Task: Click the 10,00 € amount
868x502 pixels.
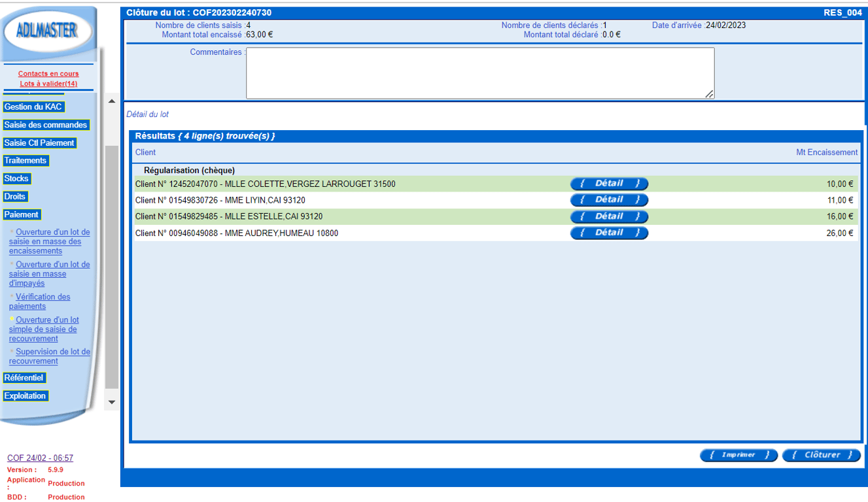Action: [840, 184]
